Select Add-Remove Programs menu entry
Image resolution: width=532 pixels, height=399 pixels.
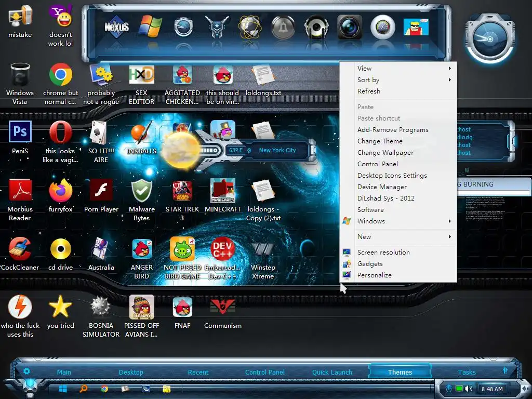398,129
